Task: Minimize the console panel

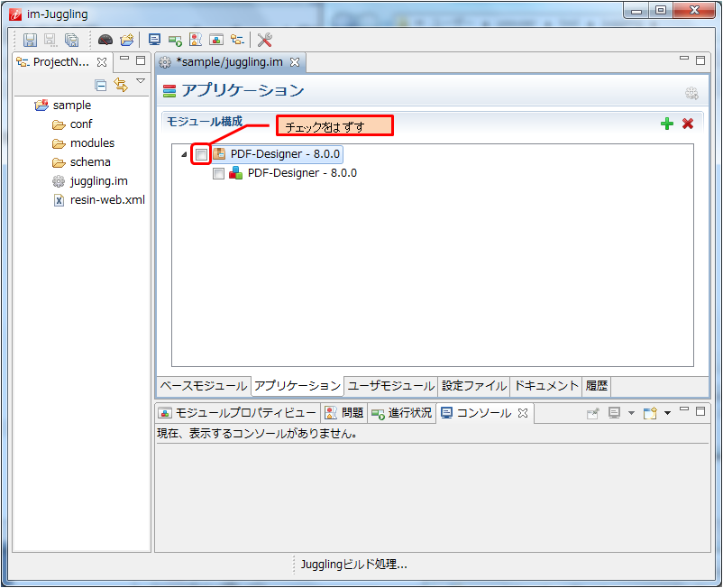Action: 684,409
